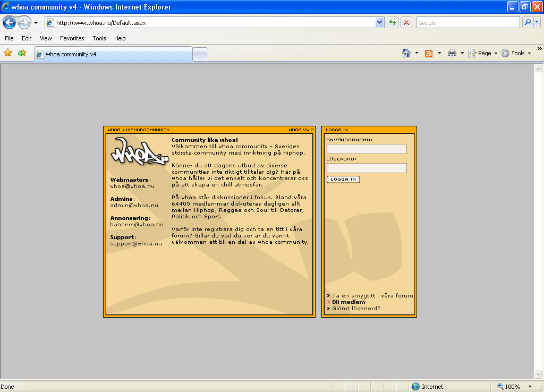The height and width of the screenshot is (392, 544).
Task: Open the Tools gear command bar menu
Action: pyautogui.click(x=516, y=53)
